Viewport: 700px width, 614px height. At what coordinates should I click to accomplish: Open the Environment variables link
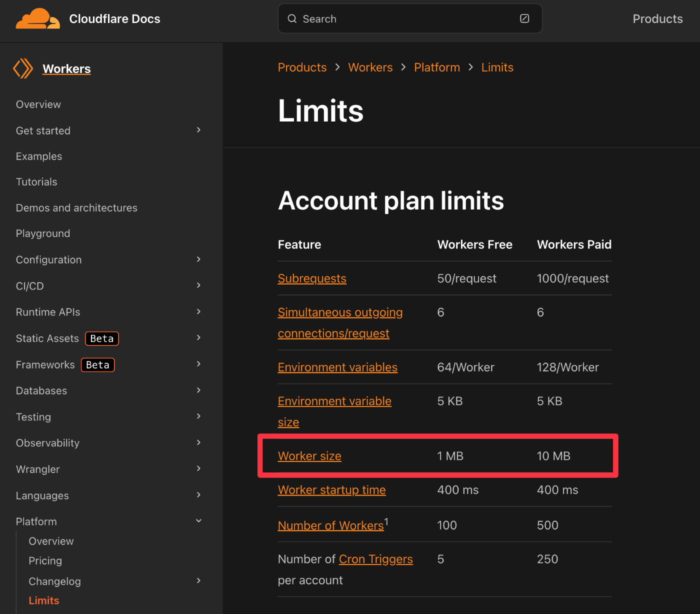pos(337,367)
